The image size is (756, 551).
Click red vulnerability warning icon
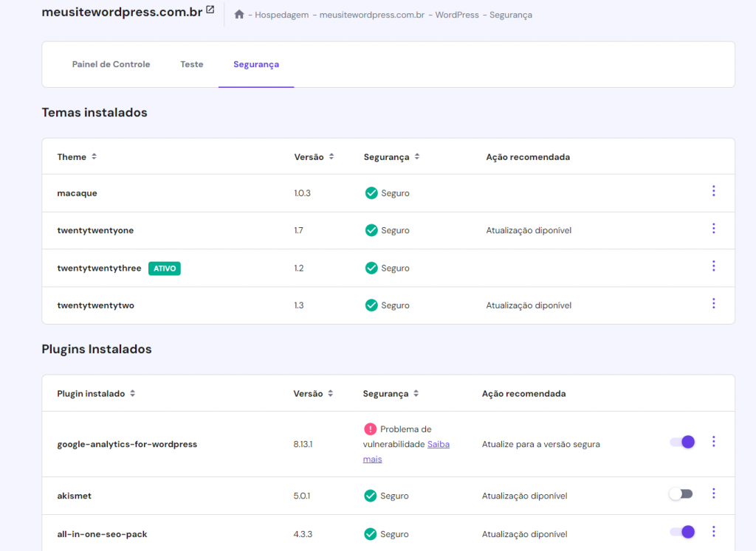click(x=371, y=429)
